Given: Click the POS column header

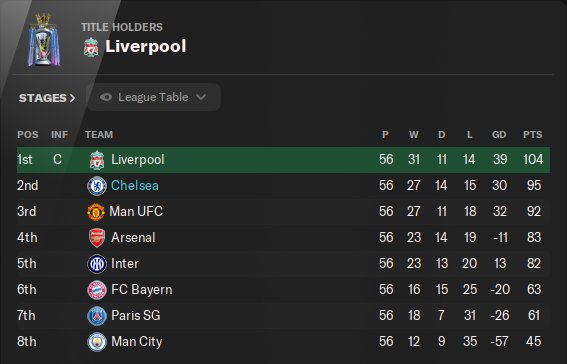Looking at the screenshot, I should (x=27, y=134).
